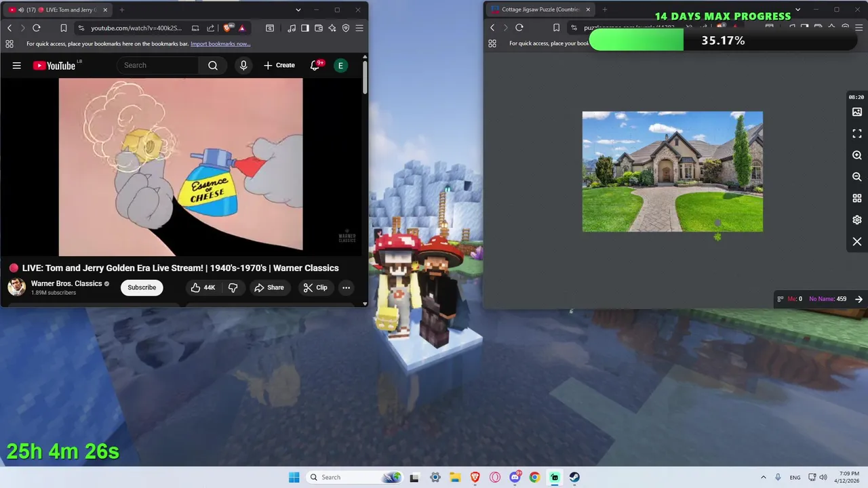Open new tab in YouTube window

coord(122,10)
